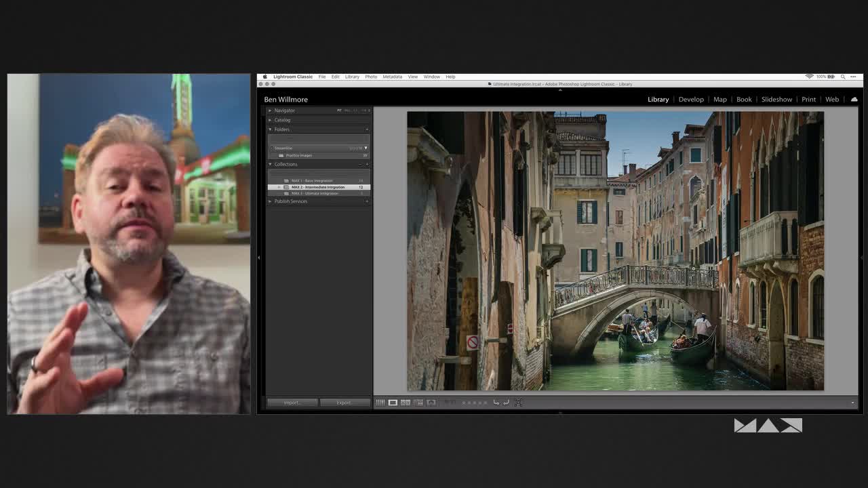This screenshot has width=868, height=488.
Task: Switch to the Develop module
Action: pos(691,100)
